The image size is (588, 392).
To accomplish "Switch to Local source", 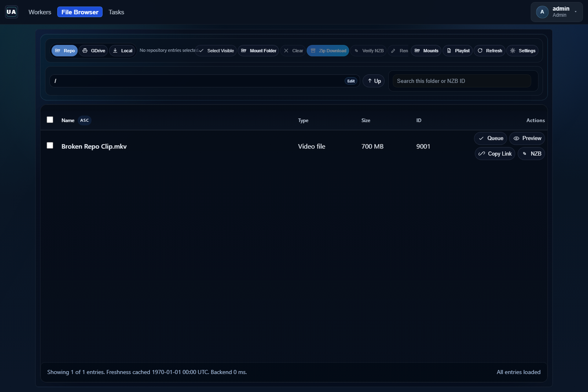I will [x=122, y=51].
